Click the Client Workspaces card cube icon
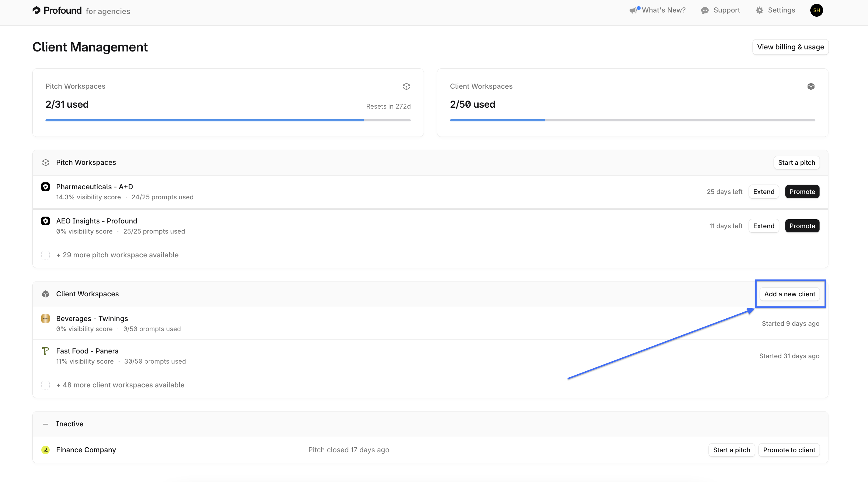Image resolution: width=868 pixels, height=482 pixels. [x=811, y=86]
